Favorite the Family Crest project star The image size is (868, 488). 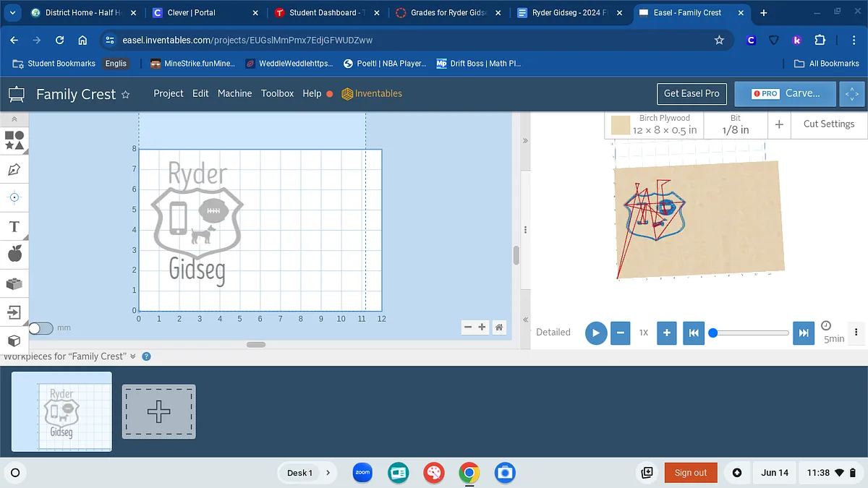(125, 94)
